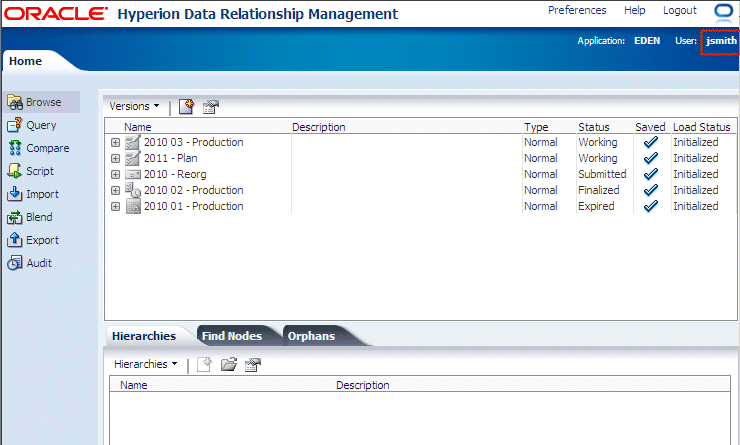Click the Status column header
The height and width of the screenshot is (445, 740).
(x=594, y=127)
